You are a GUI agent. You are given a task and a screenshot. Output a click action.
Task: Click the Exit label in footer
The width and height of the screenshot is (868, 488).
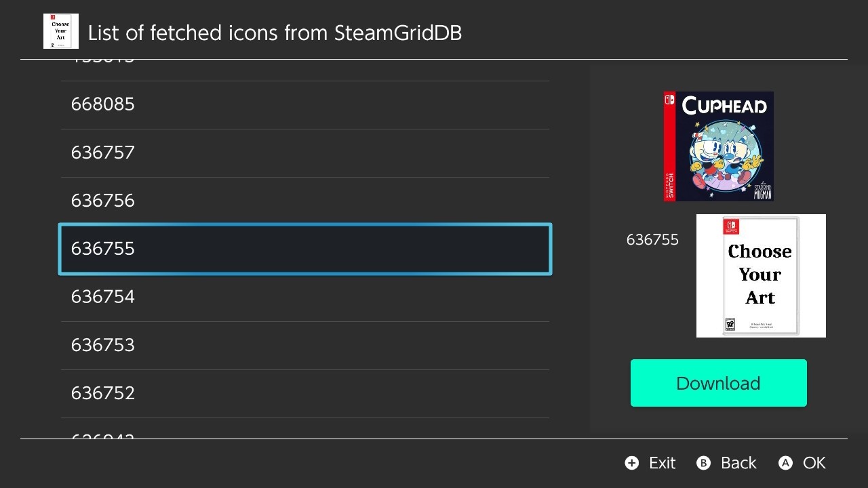click(662, 463)
